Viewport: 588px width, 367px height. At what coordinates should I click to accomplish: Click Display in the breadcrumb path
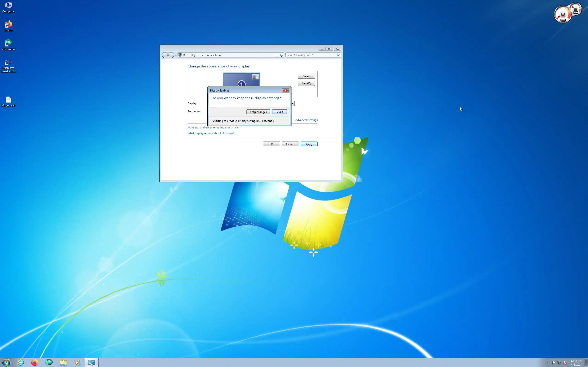click(191, 55)
